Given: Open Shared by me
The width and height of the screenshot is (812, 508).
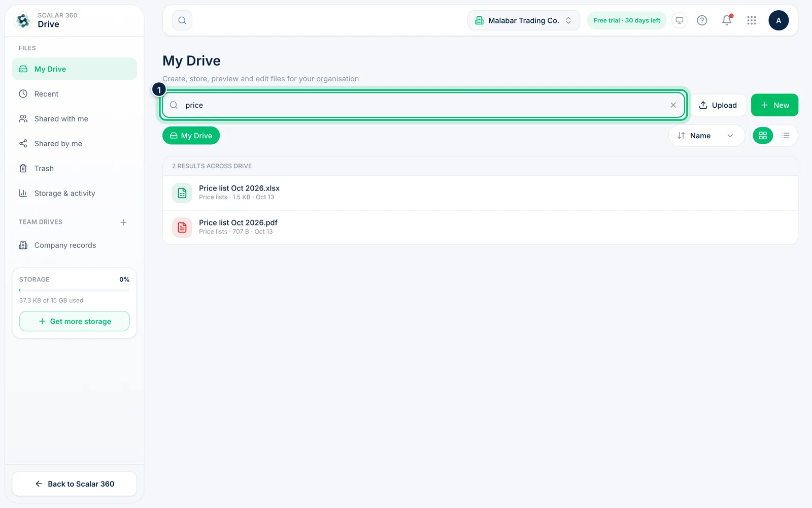Looking at the screenshot, I should tap(75, 144).
